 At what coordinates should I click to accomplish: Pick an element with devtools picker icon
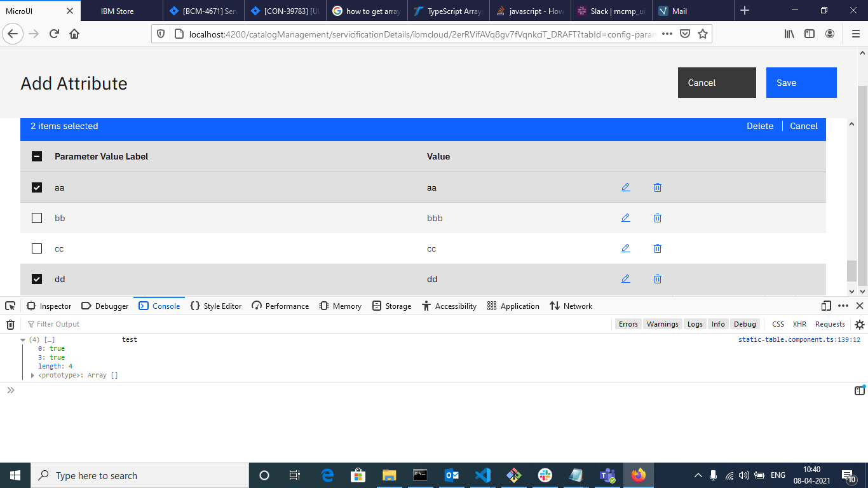click(10, 306)
